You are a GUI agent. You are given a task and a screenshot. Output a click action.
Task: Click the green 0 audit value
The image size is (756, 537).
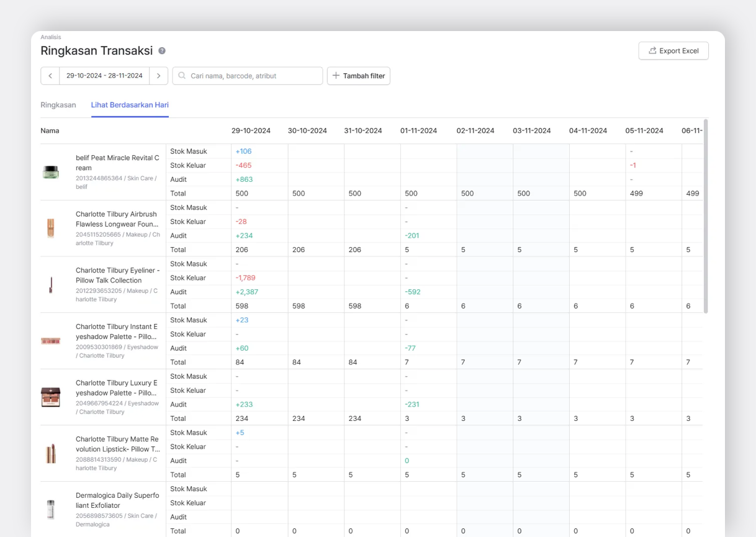tap(407, 461)
